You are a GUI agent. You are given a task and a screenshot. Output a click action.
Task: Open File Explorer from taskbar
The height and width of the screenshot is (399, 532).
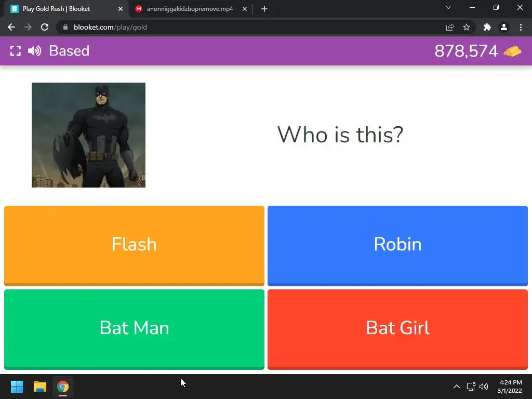tap(39, 387)
